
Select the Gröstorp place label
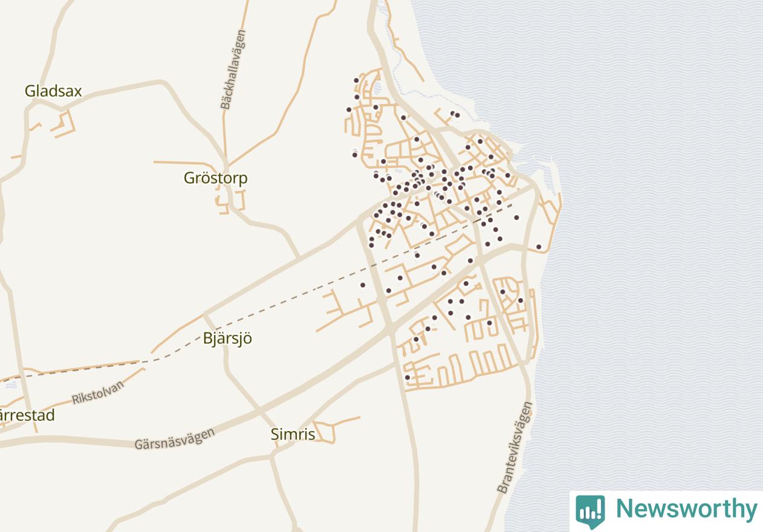click(216, 178)
